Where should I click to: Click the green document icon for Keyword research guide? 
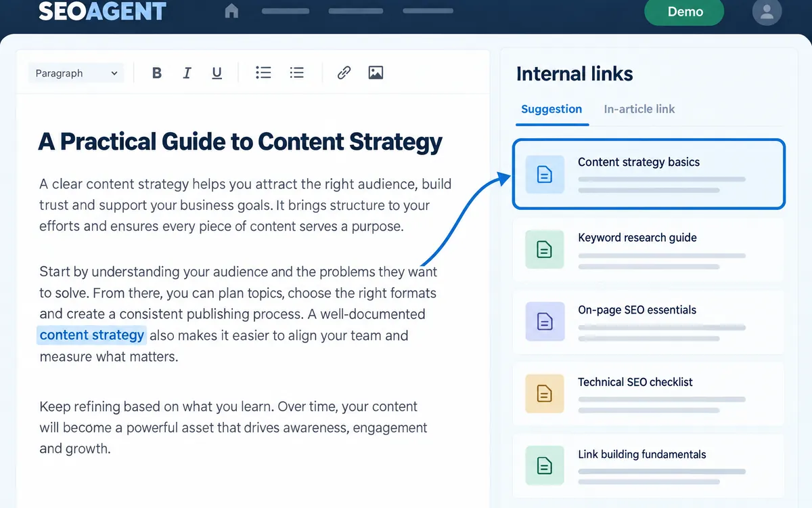tap(544, 249)
